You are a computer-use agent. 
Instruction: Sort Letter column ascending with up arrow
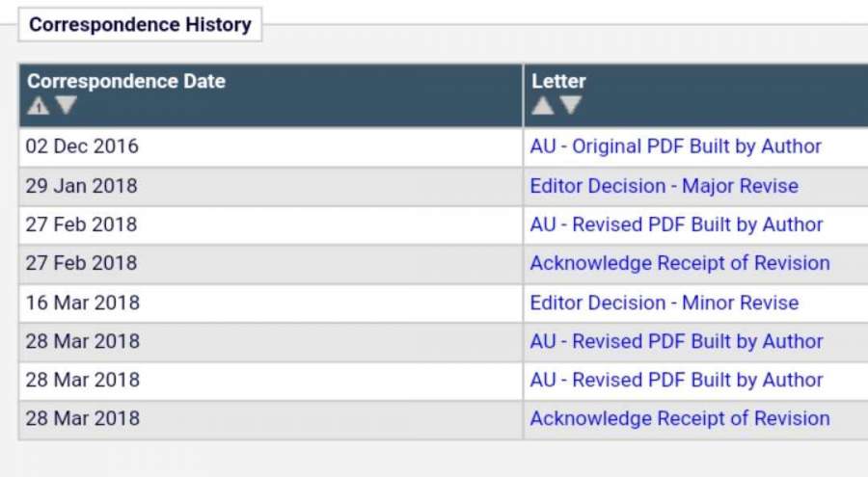(543, 106)
